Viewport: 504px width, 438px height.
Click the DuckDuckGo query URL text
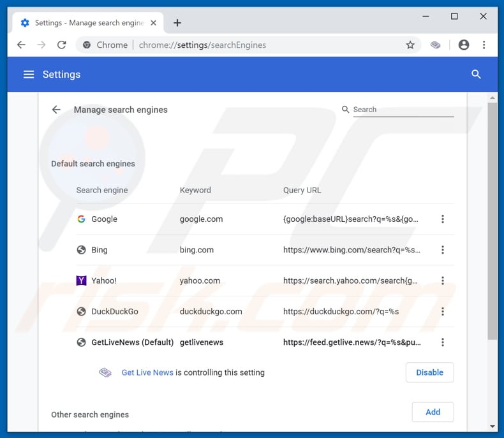(x=341, y=312)
